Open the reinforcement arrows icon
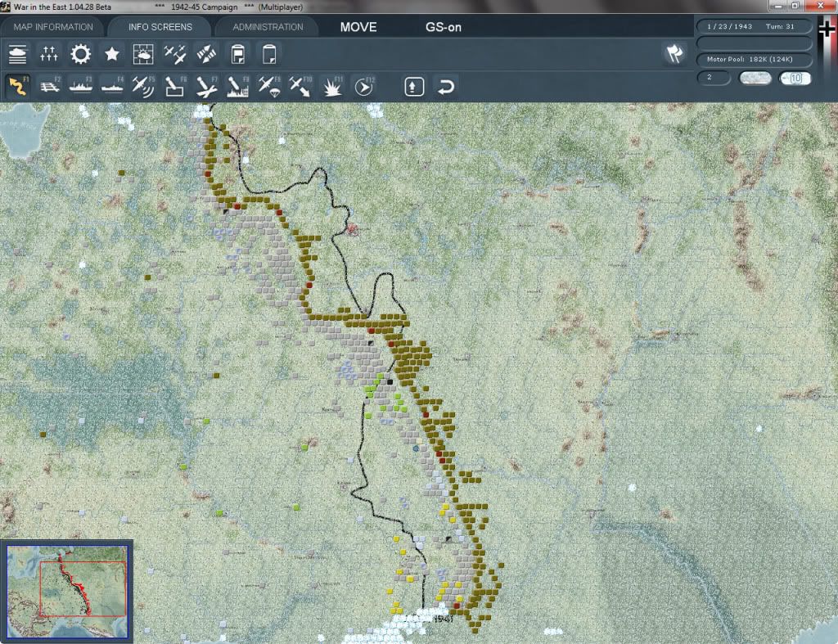 (206, 54)
